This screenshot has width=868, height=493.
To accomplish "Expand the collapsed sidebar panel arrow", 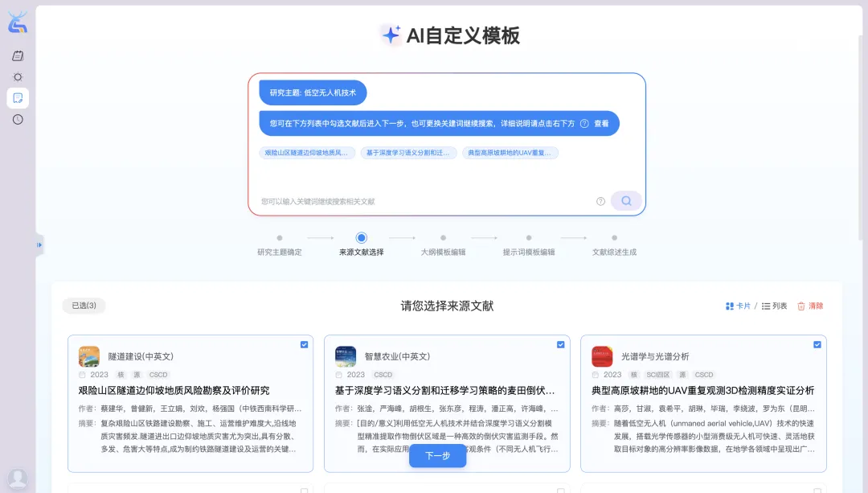I will pyautogui.click(x=39, y=244).
